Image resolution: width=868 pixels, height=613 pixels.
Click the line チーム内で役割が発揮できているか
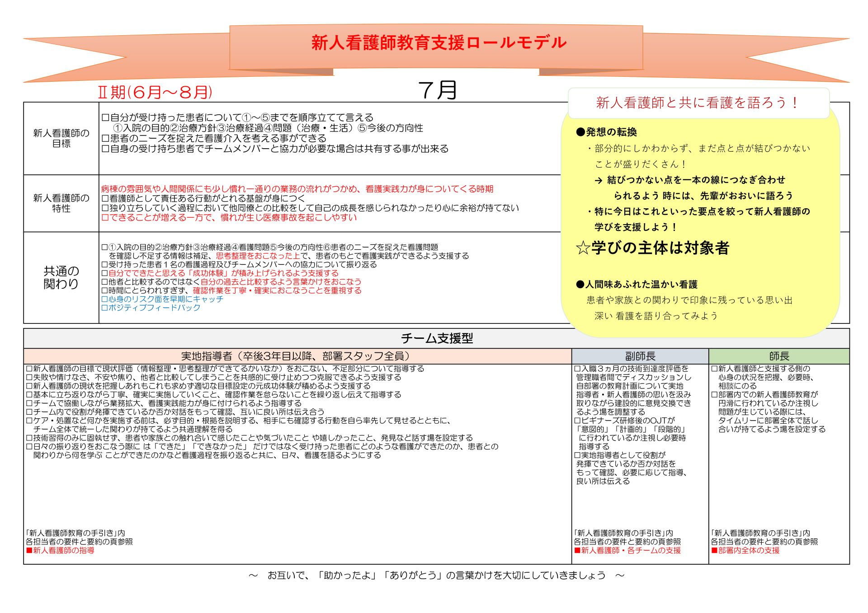[x=175, y=412]
